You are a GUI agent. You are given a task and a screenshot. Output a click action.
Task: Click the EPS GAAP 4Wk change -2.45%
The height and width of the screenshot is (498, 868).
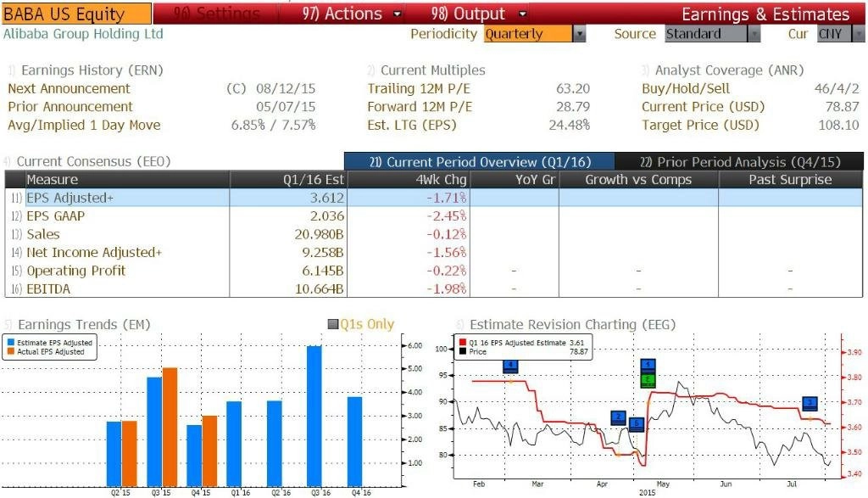coord(446,216)
